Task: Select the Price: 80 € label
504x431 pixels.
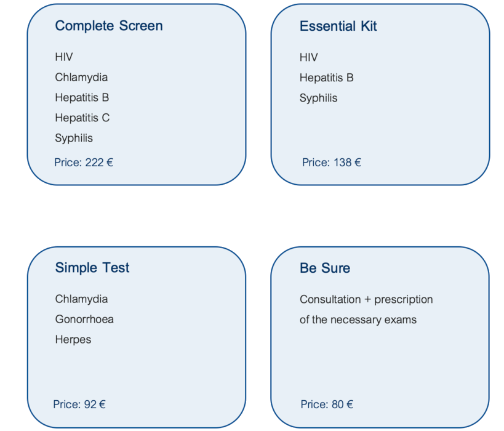Action: pos(327,405)
